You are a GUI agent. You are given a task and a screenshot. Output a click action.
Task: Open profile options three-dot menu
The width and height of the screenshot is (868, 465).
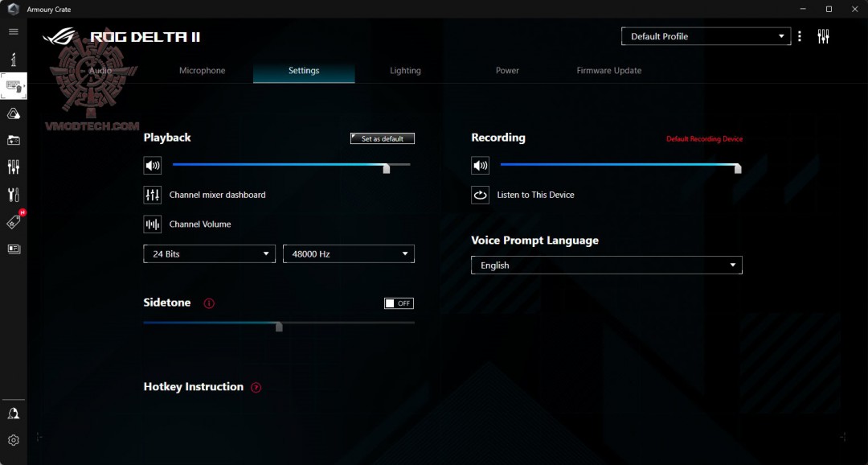point(800,36)
